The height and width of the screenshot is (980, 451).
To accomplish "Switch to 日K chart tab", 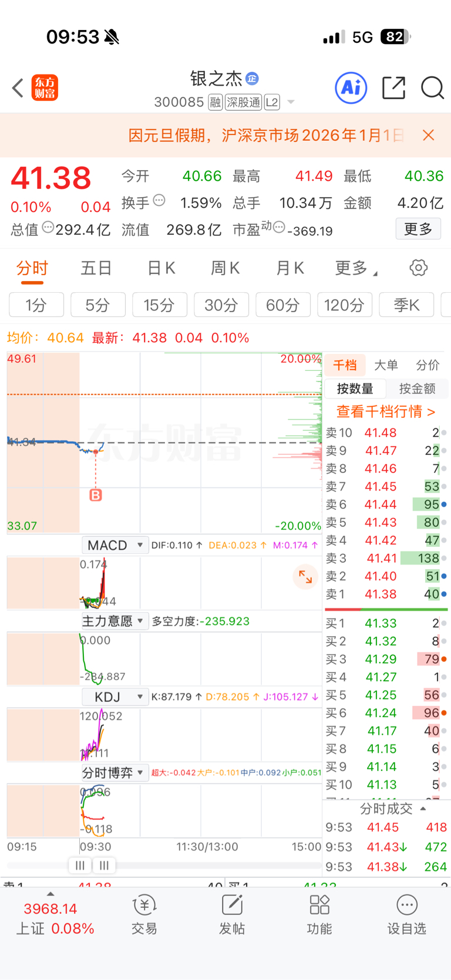I will [x=161, y=269].
